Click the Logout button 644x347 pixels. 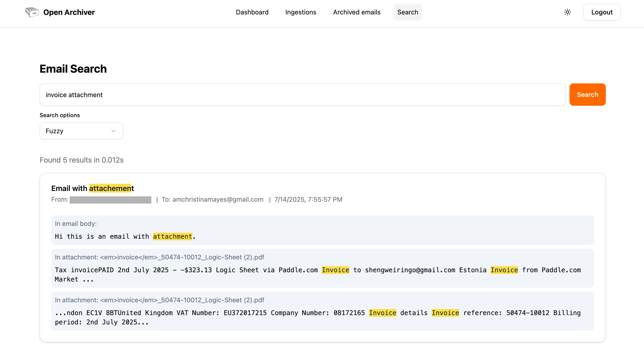coord(602,12)
